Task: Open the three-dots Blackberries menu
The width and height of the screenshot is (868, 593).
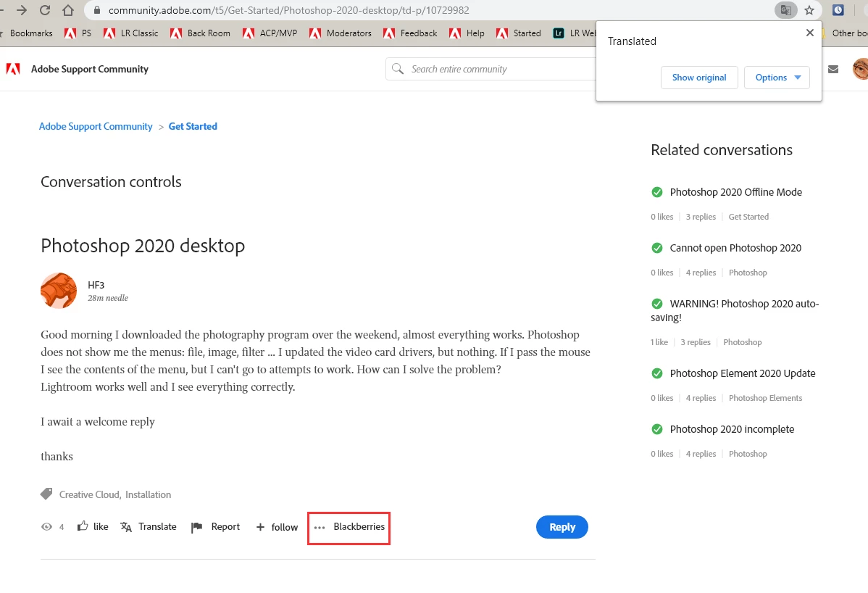Action: click(x=349, y=526)
